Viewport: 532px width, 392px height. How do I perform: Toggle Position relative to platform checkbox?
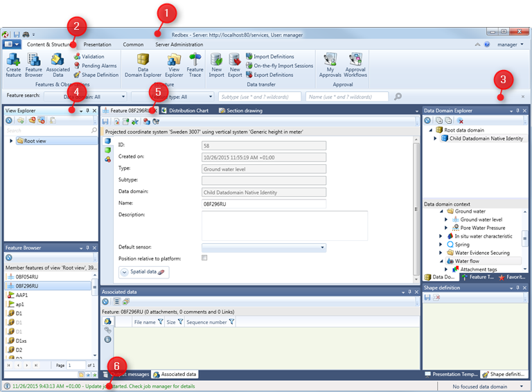(204, 258)
